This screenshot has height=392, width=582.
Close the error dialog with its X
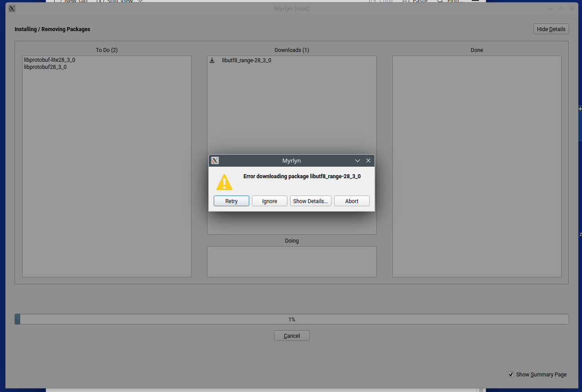368,160
